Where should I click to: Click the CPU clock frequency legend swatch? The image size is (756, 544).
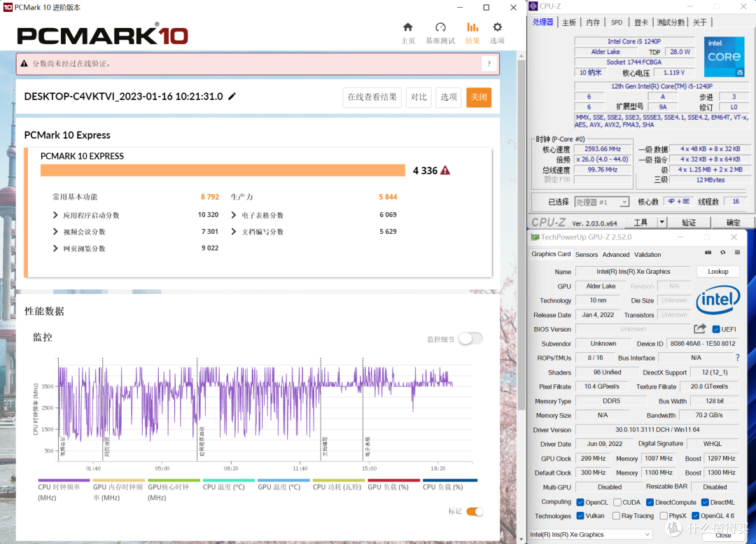(x=64, y=480)
